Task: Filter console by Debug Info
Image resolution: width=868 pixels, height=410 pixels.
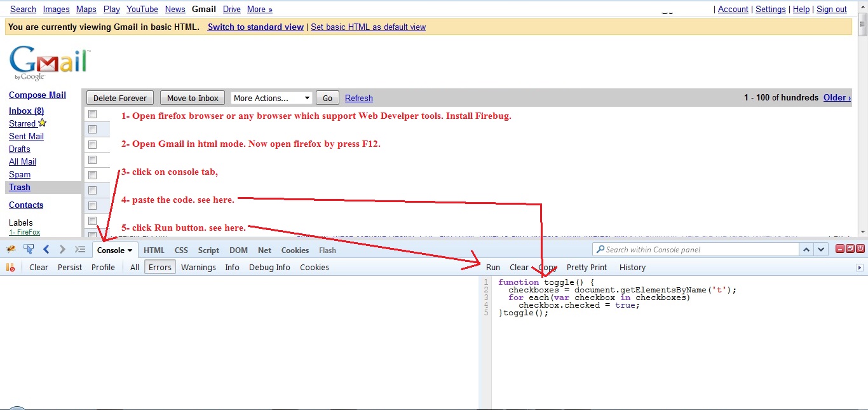Action: pyautogui.click(x=269, y=268)
